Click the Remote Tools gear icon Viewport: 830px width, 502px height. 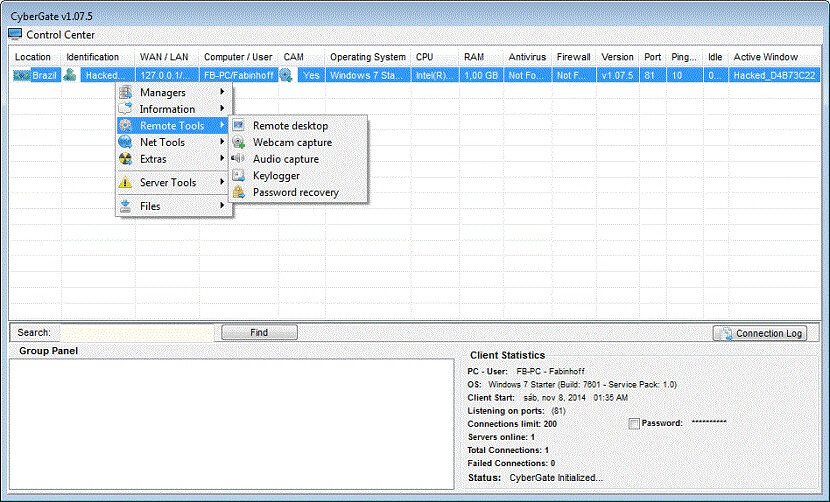point(125,126)
